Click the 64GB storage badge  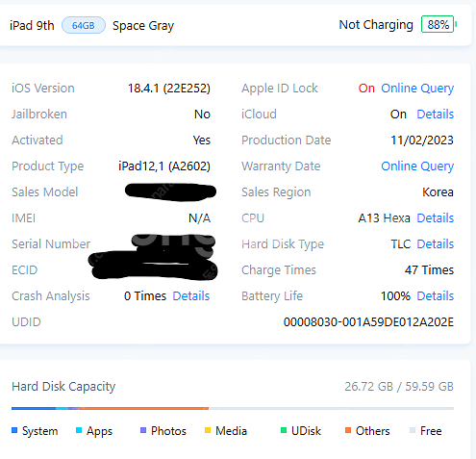[x=84, y=25]
